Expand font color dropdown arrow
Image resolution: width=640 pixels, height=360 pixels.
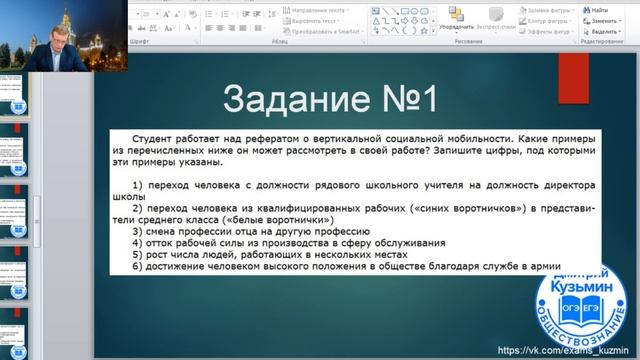[195, 28]
